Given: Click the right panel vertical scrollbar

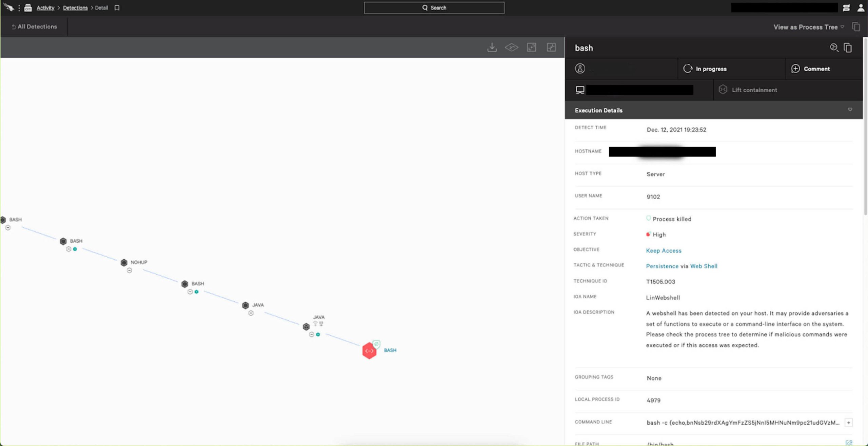Looking at the screenshot, I should click(865, 127).
